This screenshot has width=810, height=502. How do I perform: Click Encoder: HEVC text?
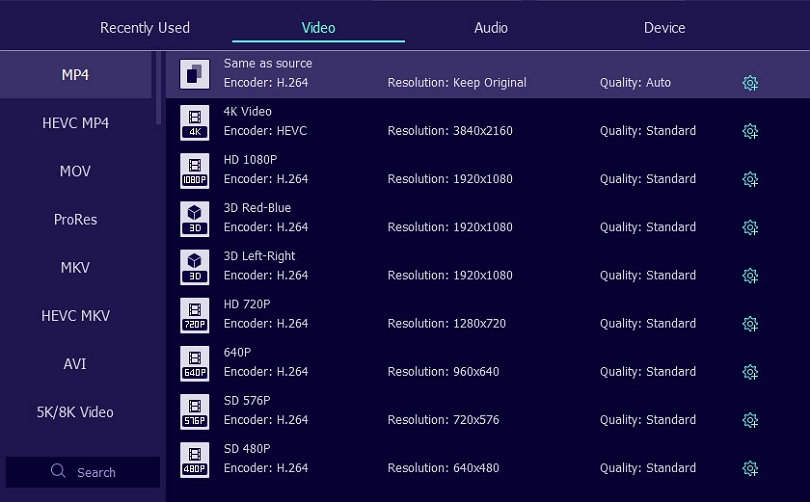pyautogui.click(x=266, y=131)
